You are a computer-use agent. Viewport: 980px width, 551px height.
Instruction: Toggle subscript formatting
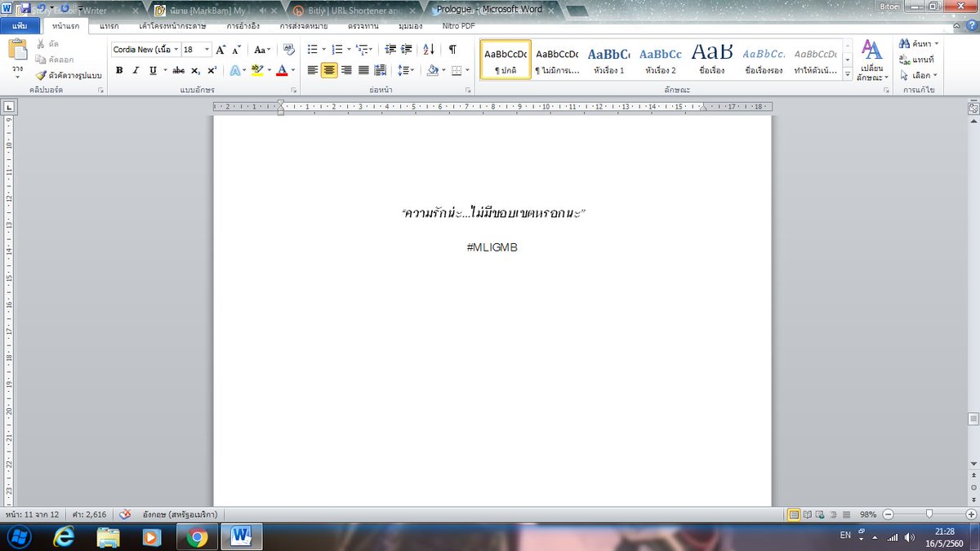[195, 71]
